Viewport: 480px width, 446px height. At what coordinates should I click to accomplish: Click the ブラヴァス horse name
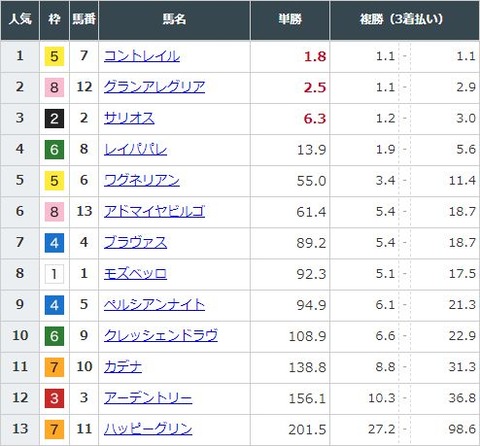[135, 242]
